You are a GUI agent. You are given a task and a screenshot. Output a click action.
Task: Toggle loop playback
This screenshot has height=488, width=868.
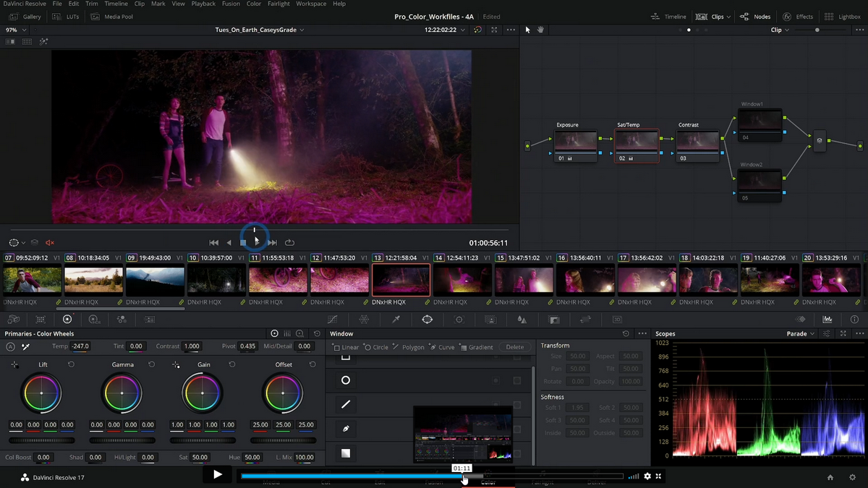pos(290,243)
